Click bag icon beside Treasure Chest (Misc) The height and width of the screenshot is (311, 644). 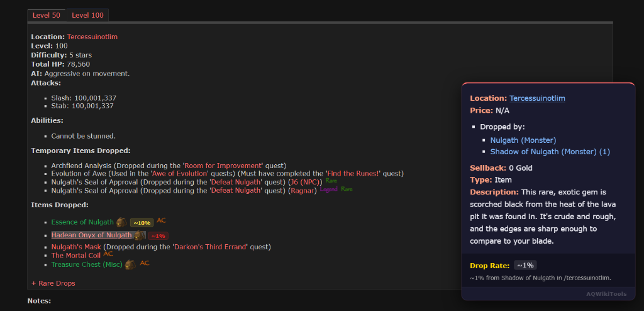(130, 264)
